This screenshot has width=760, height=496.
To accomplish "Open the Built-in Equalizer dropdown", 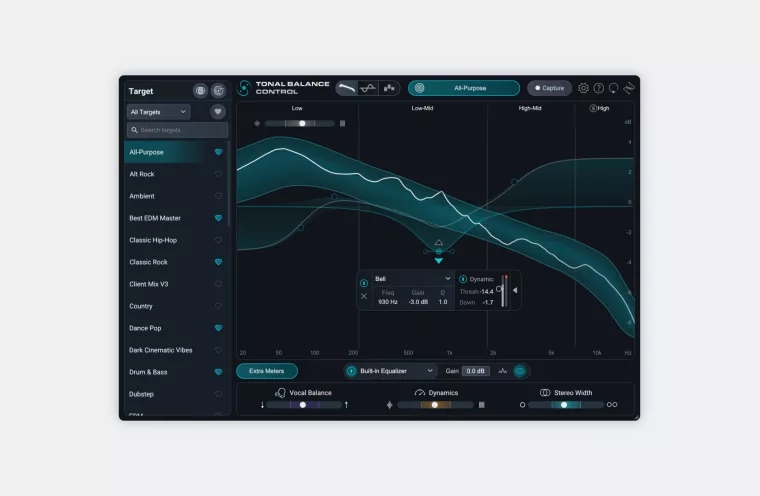I will (396, 371).
